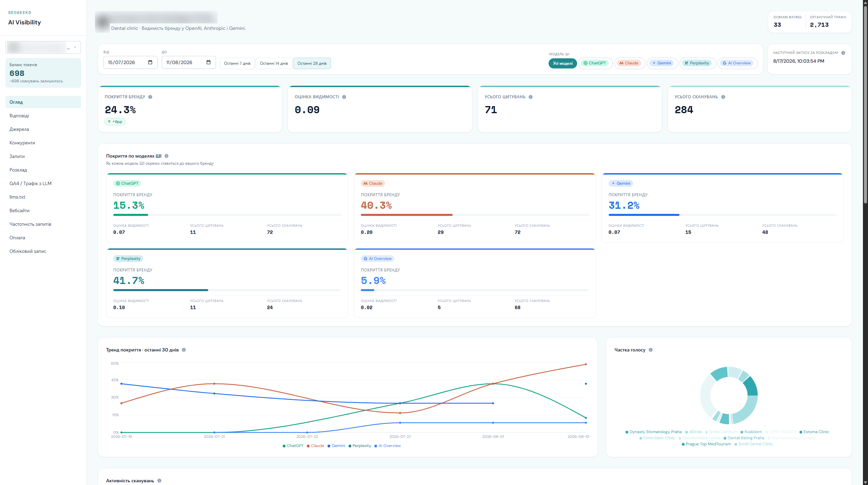Click info icon next to Оцінка видимості
Image resolution: width=868 pixels, height=485 pixels.
point(344,97)
